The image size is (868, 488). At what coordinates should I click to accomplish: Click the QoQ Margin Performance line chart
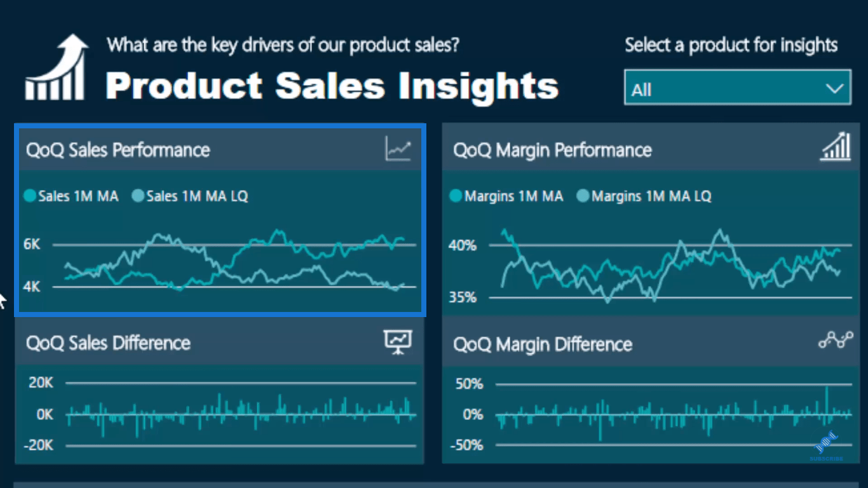point(672,266)
